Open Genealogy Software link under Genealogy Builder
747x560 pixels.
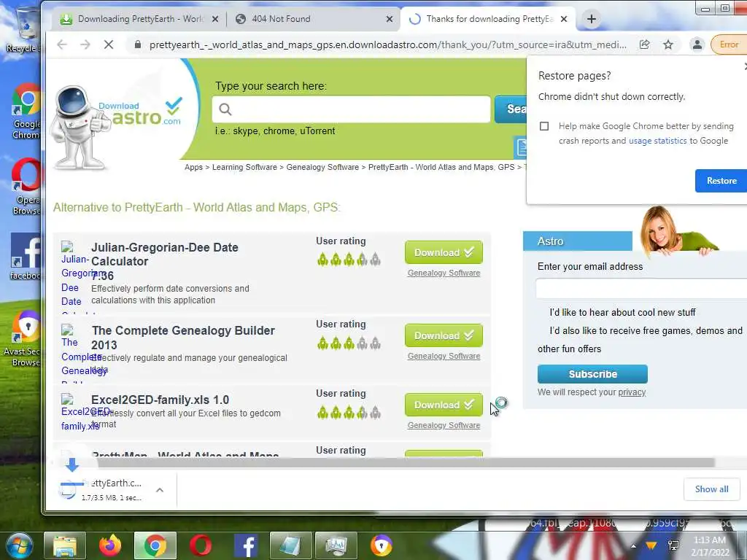[x=444, y=356]
